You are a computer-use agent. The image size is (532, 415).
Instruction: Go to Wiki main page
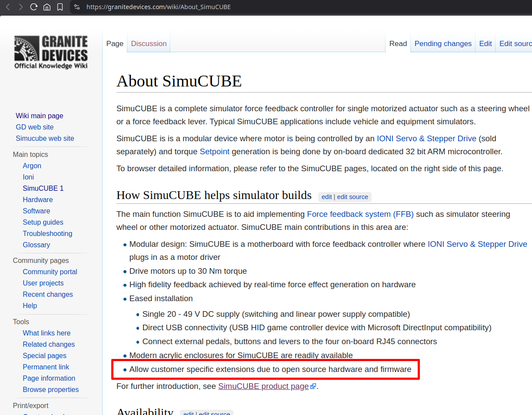pos(40,116)
